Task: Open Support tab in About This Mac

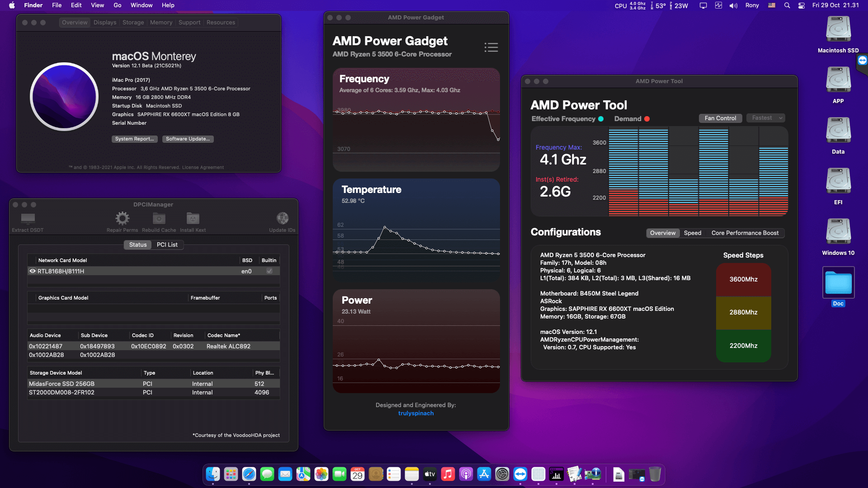Action: [x=189, y=23]
